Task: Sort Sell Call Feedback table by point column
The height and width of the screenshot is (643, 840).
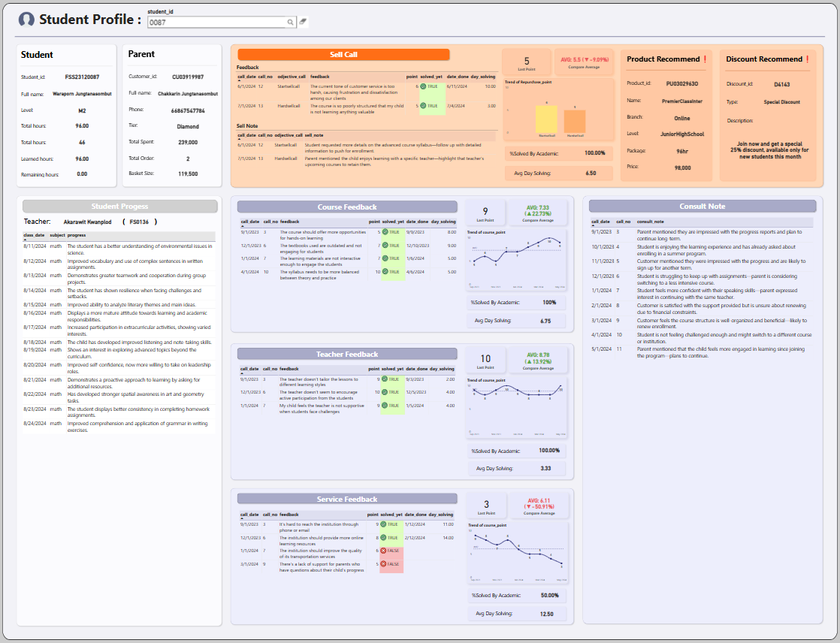Action: (x=412, y=77)
